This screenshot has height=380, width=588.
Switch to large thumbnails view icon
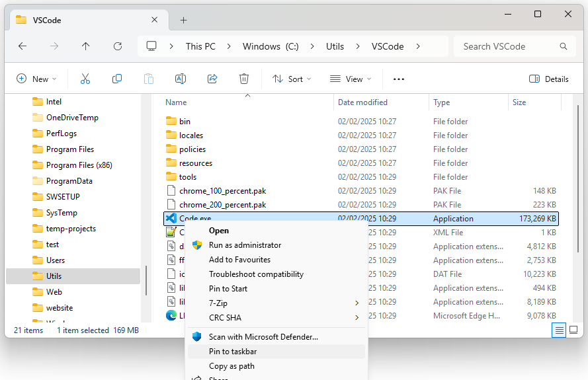point(573,330)
